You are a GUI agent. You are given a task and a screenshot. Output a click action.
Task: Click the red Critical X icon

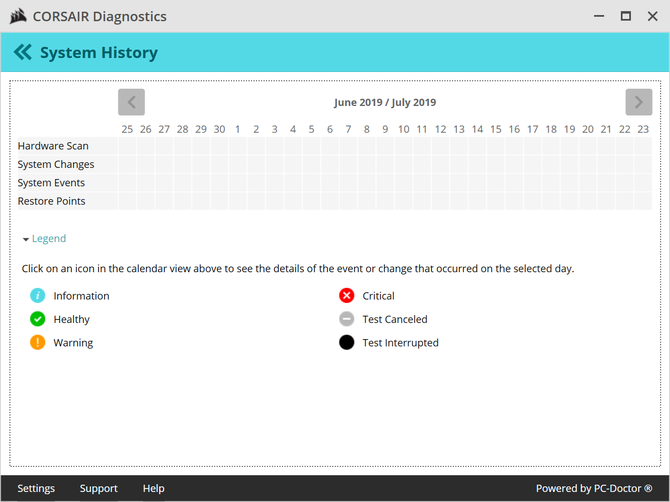pyautogui.click(x=347, y=295)
